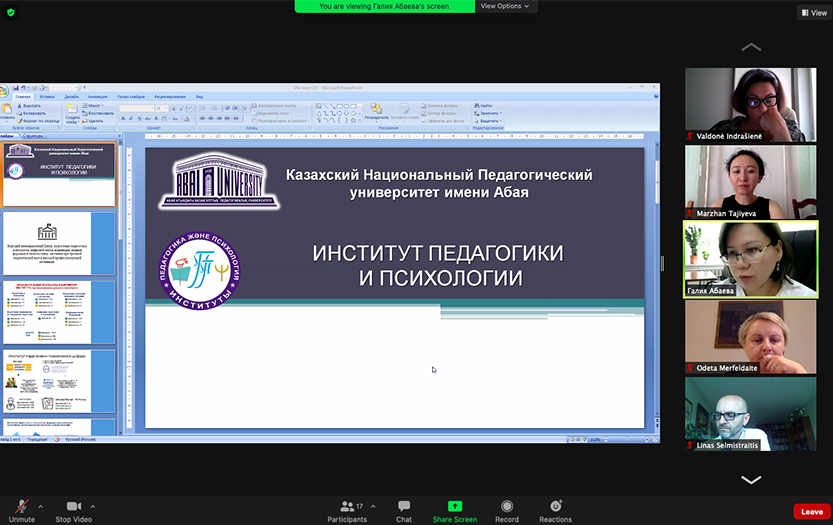Screen dimensions: 833x525
Task: Open the Chat panel
Action: click(404, 511)
